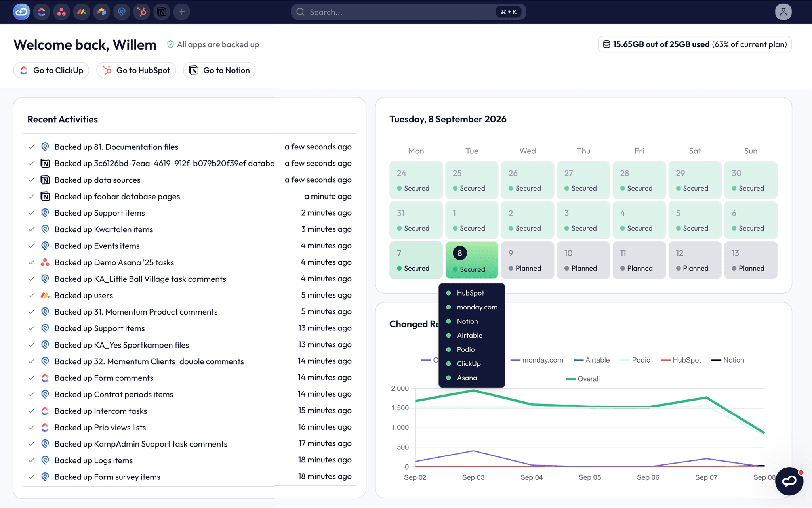Select today's day 8 Secured cell

coord(472,260)
